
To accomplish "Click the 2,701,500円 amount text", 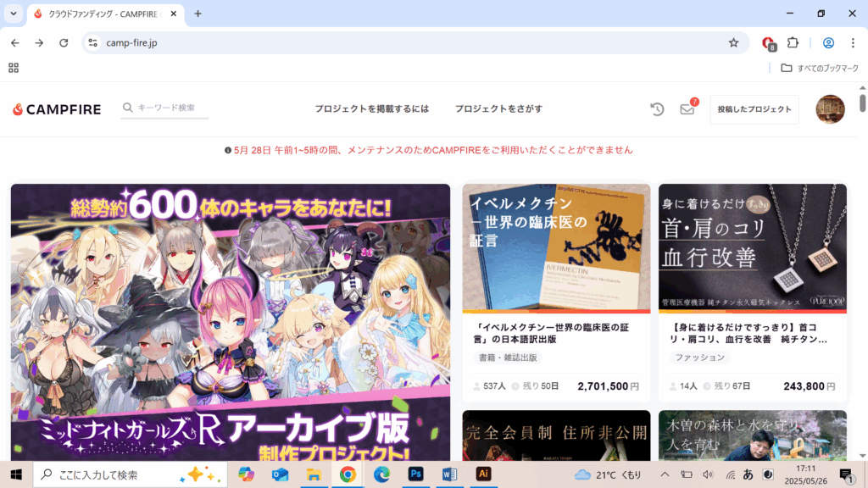I will tap(608, 386).
